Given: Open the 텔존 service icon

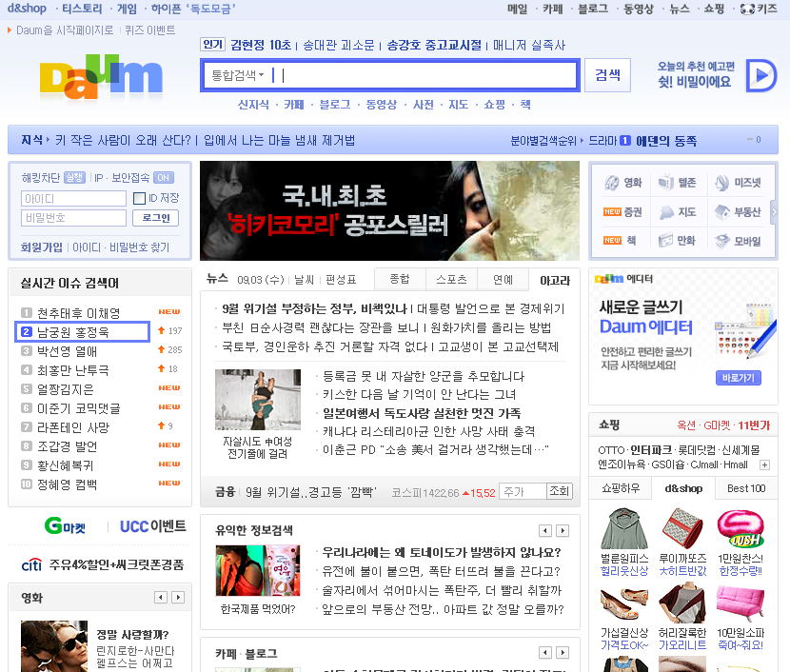Looking at the screenshot, I should (x=677, y=183).
